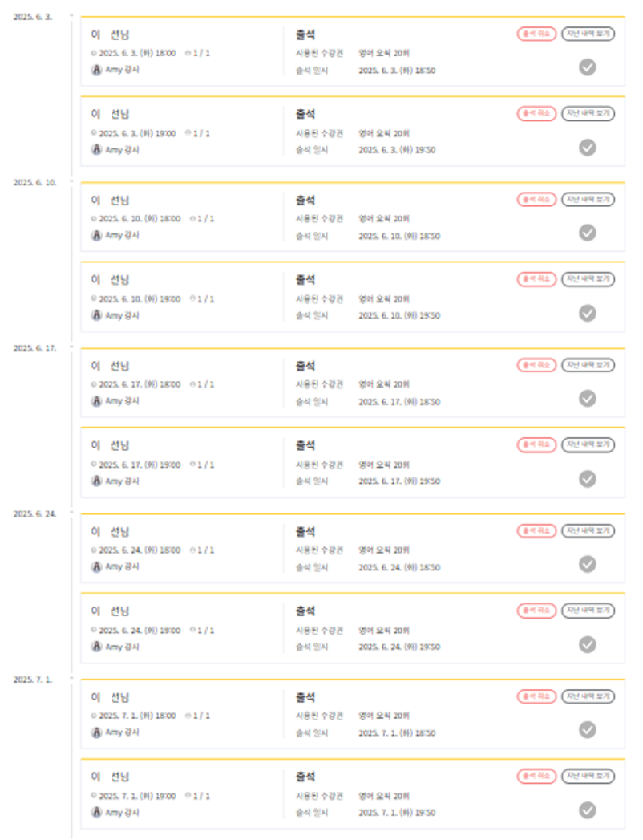Click check circle icon for June 3 18:00 class
The height and width of the screenshot is (840, 643).
[588, 67]
